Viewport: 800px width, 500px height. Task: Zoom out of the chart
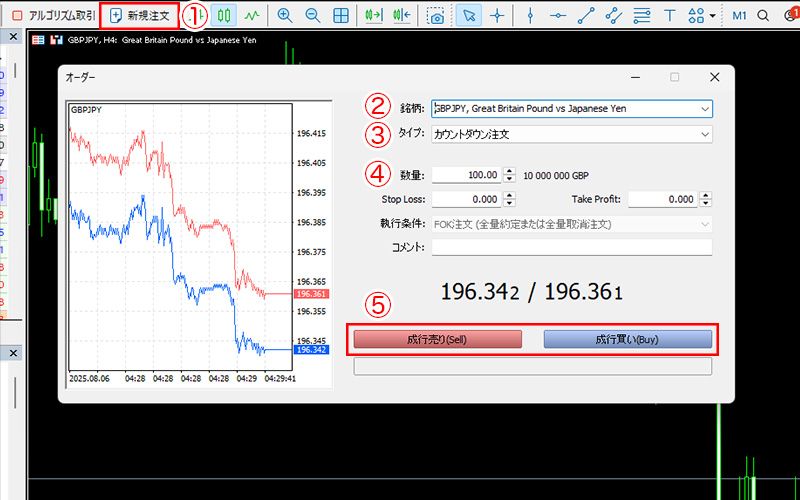click(312, 16)
